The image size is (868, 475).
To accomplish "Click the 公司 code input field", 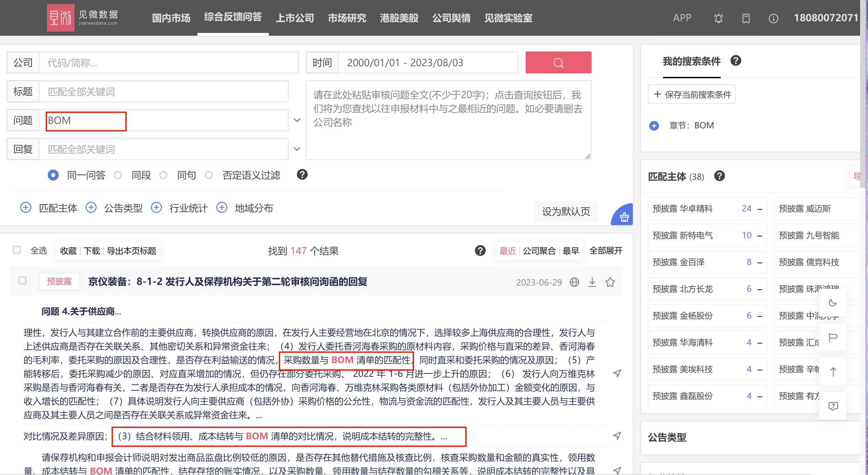I will coord(169,62).
